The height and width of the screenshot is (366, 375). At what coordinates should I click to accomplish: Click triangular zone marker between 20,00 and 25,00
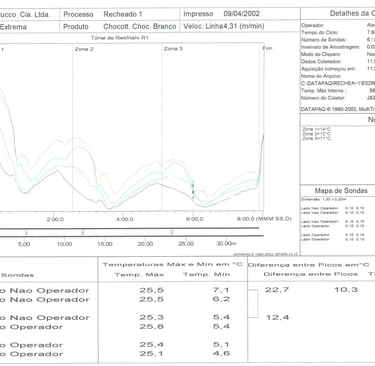172,232
